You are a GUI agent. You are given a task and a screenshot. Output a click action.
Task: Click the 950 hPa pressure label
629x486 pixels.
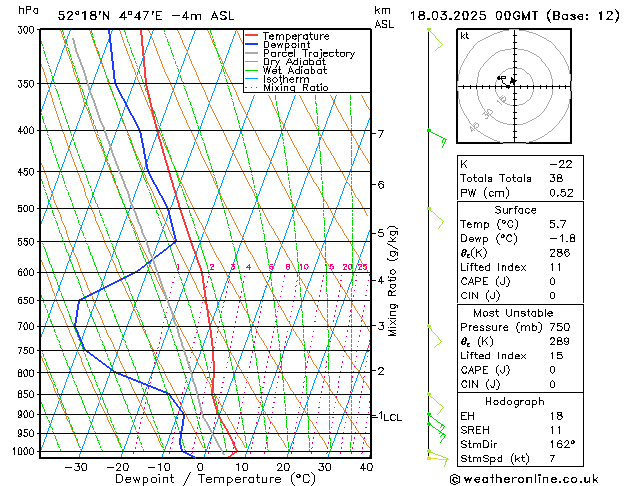(28, 433)
